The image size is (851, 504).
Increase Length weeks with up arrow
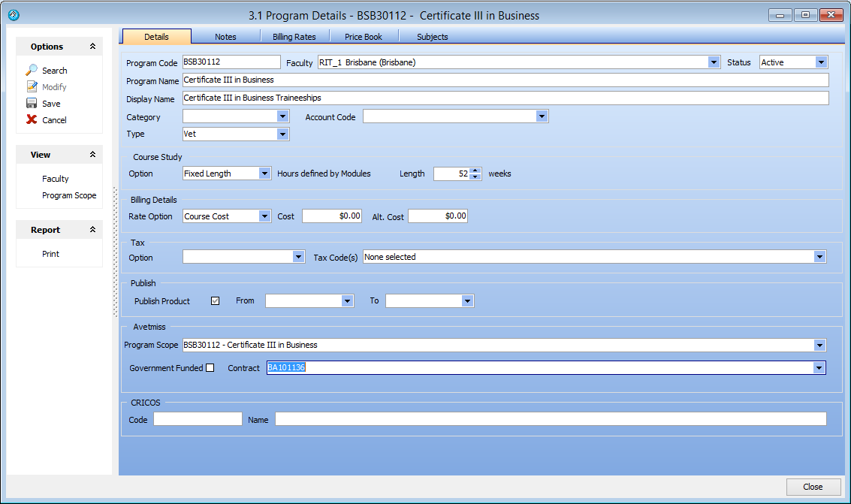click(475, 170)
